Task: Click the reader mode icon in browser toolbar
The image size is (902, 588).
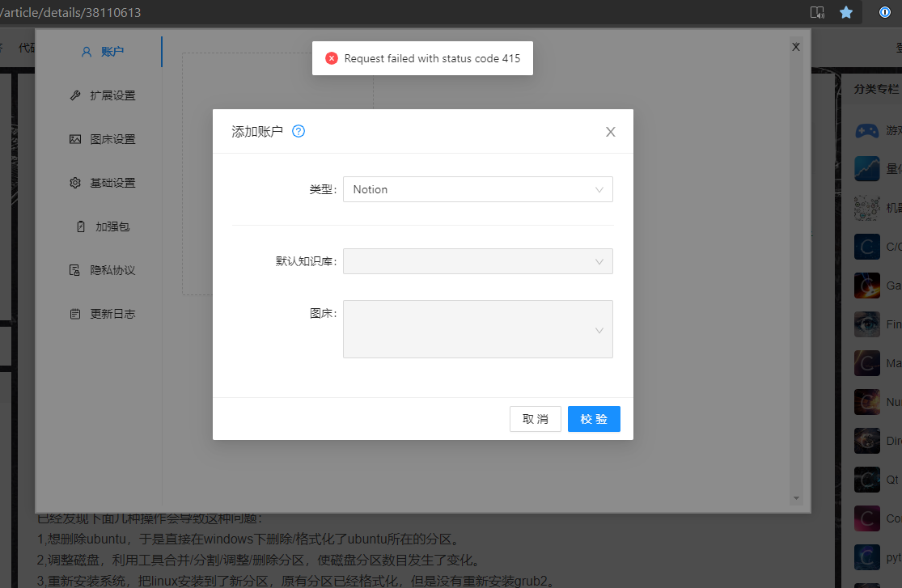Action: pyautogui.click(x=817, y=12)
